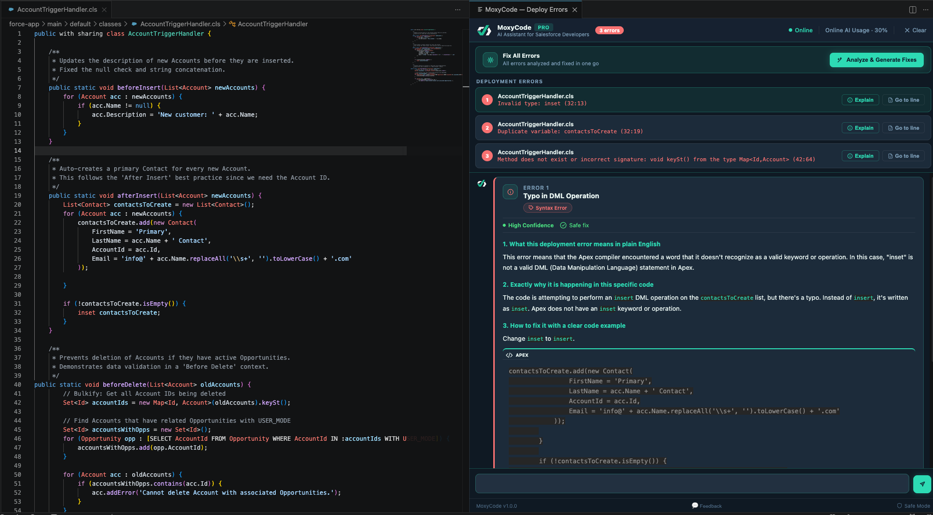Screen dimensions: 933x515
Task: Click the 3 errors red badge
Action: pos(609,30)
